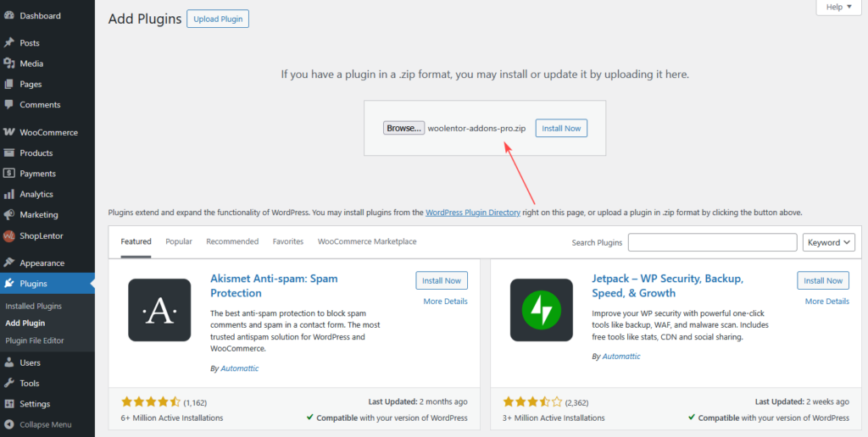Click the Appearance paintbrush icon
The width and height of the screenshot is (868, 437).
(9, 263)
